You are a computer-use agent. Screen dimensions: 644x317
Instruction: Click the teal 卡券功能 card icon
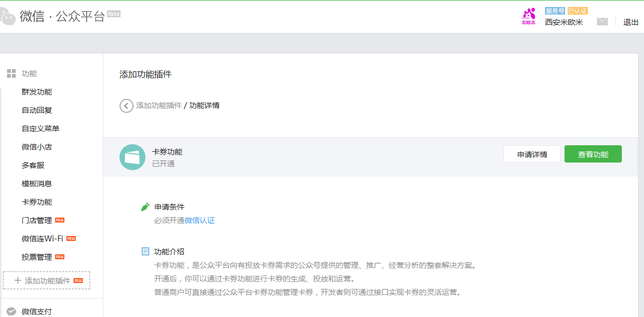(x=132, y=157)
